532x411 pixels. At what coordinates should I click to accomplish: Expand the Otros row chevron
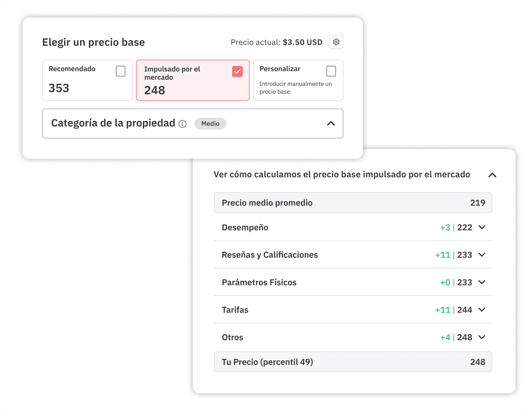[x=482, y=337]
